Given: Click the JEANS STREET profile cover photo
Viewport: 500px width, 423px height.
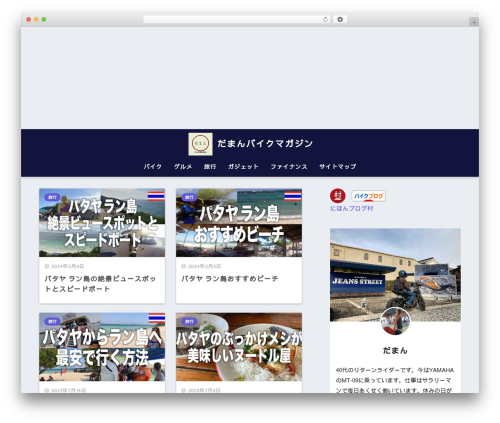Looking at the screenshot, I should coord(395,270).
